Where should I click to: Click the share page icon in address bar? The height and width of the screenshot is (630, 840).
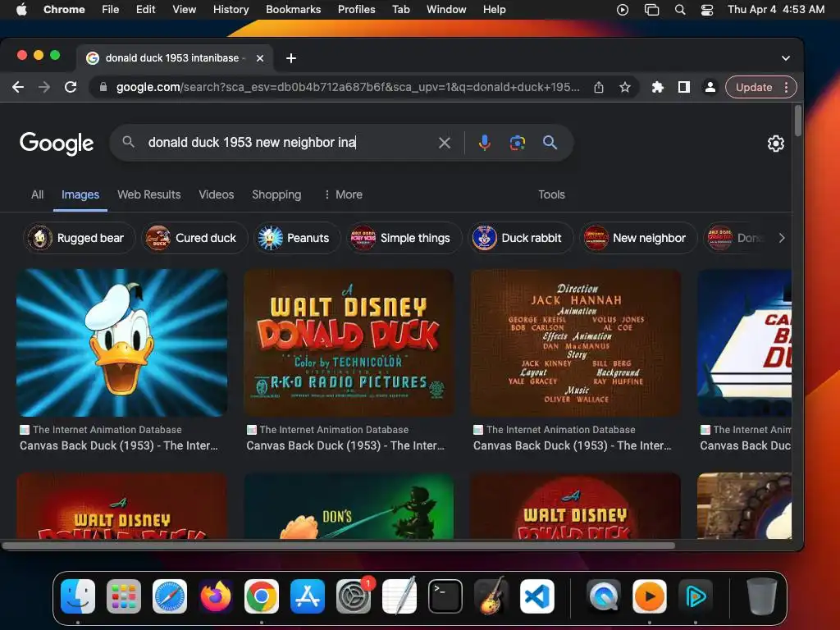click(x=599, y=87)
